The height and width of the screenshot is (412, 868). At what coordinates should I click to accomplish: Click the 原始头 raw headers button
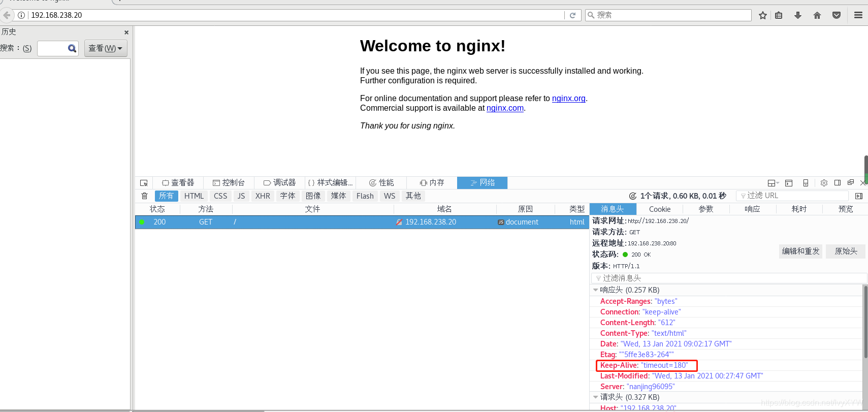[846, 251]
